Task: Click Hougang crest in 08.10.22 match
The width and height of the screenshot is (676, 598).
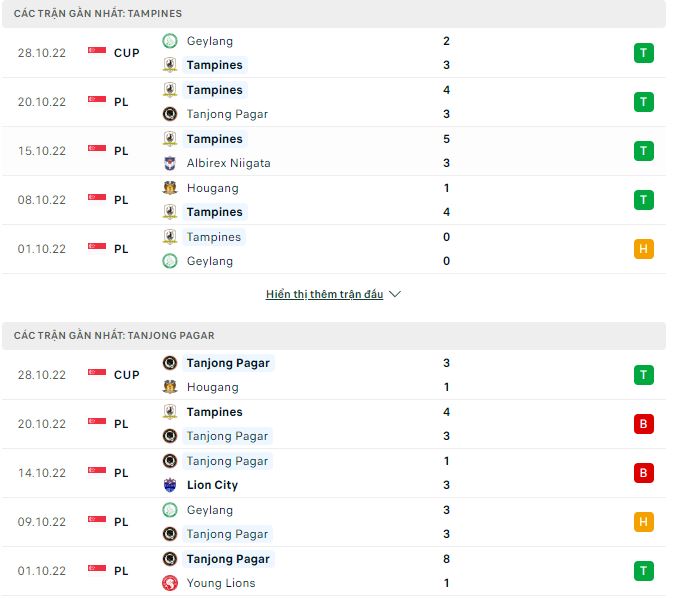Action: click(x=170, y=188)
